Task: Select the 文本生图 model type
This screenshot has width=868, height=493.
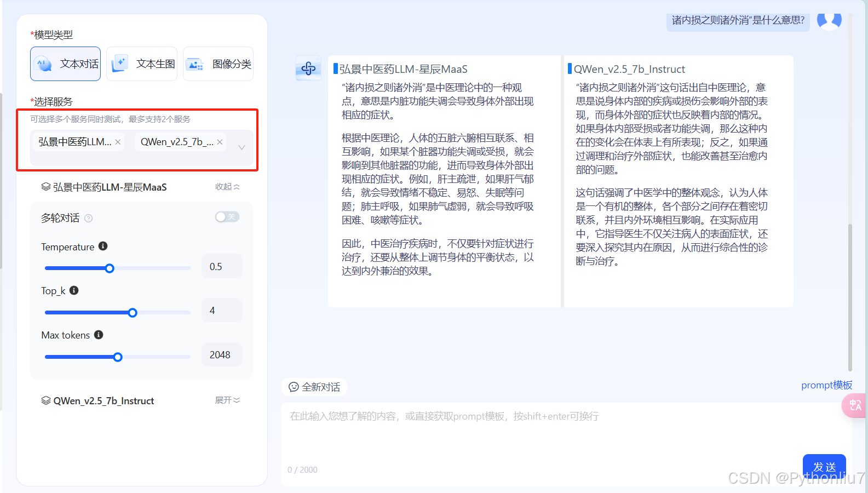Action: (142, 64)
